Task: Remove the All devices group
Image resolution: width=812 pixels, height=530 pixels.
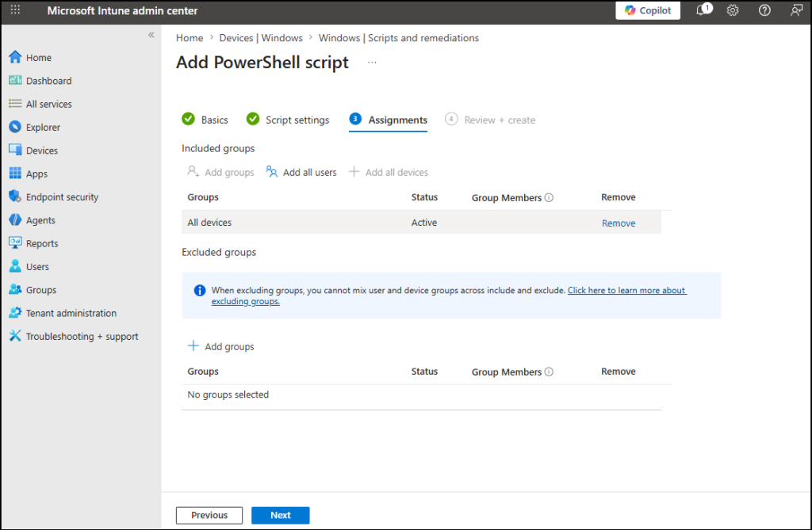Action: [x=619, y=223]
